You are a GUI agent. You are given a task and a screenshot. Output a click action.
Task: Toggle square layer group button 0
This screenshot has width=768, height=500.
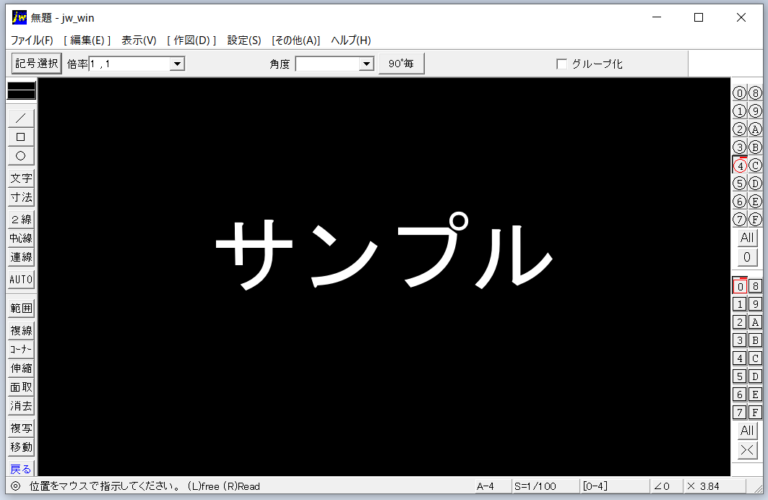740,286
